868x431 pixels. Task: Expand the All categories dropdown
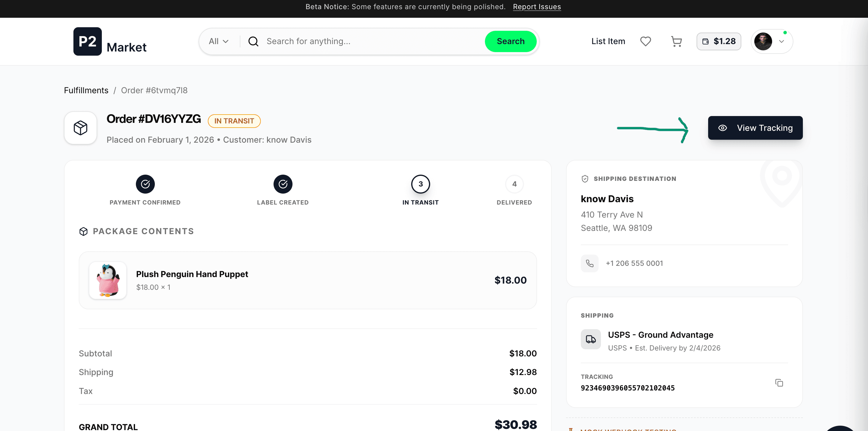[218, 41]
